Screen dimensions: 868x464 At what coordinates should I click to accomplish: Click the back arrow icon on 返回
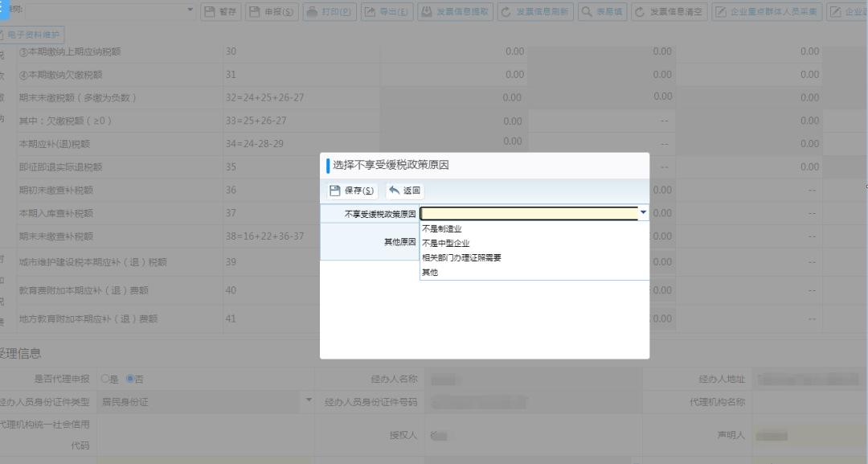coord(394,190)
